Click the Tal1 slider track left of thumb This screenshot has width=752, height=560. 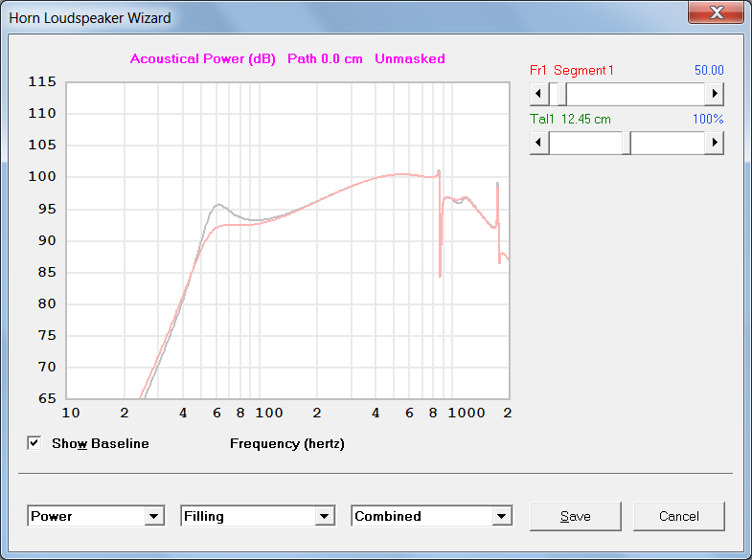585,143
